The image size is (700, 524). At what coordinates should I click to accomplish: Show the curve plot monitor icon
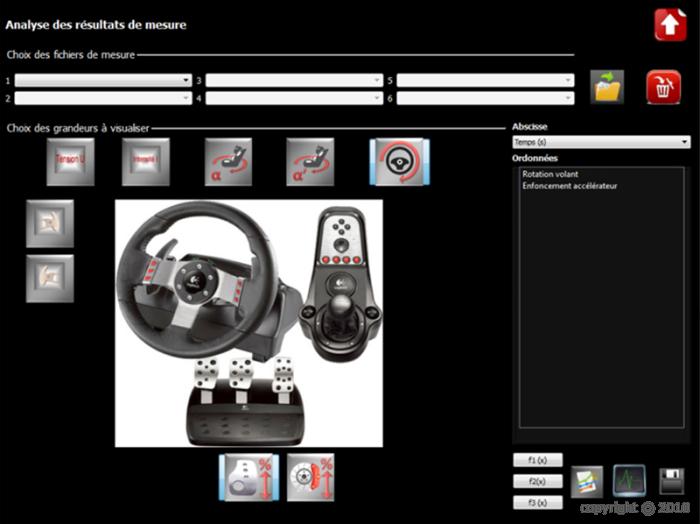(x=629, y=480)
